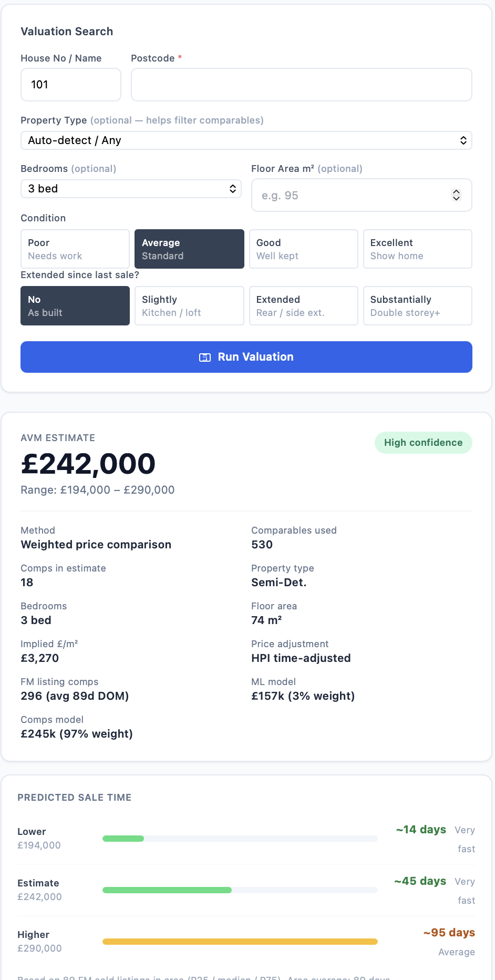This screenshot has width=495, height=980.
Task: Select Slightly extended Kitchen / loft option
Action: [x=189, y=305]
